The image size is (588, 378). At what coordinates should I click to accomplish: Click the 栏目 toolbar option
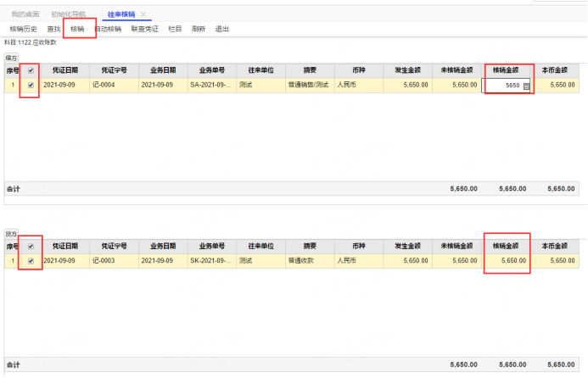175,29
